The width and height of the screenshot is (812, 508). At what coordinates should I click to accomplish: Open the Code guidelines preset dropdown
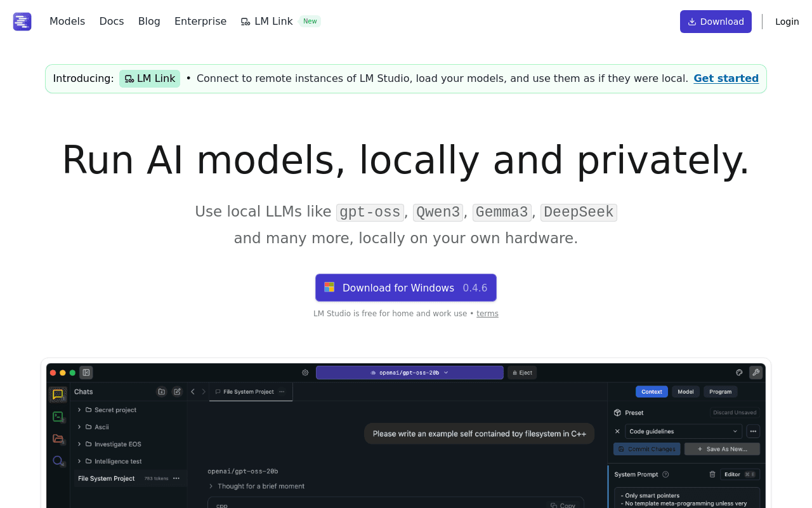[x=684, y=431]
